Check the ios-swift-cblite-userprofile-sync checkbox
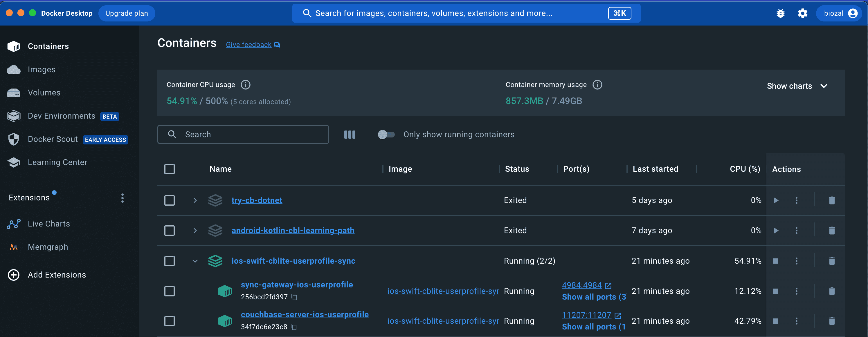Image resolution: width=868 pixels, height=337 pixels. [170, 261]
